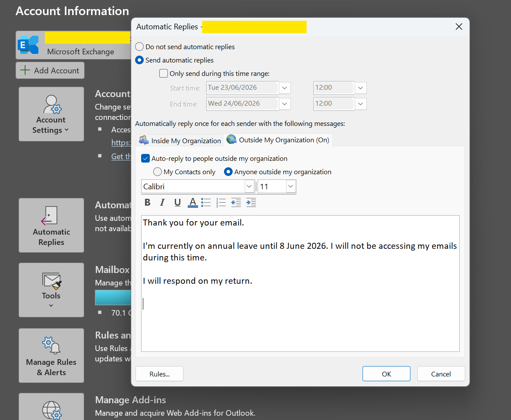Open the Start time date dropdown
The width and height of the screenshot is (511, 420).
pos(284,88)
